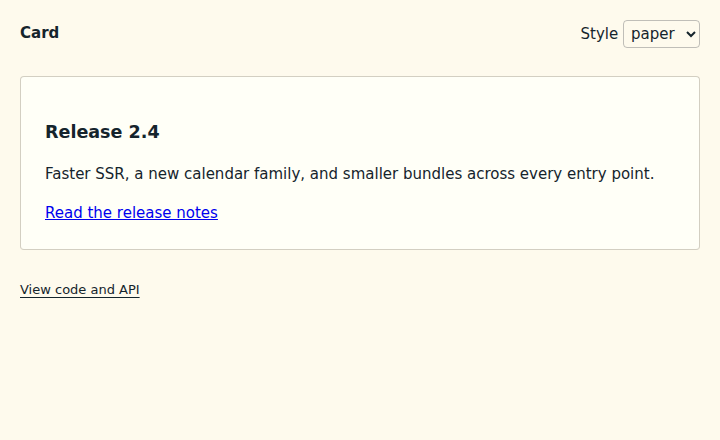Click the Style label text

point(599,34)
